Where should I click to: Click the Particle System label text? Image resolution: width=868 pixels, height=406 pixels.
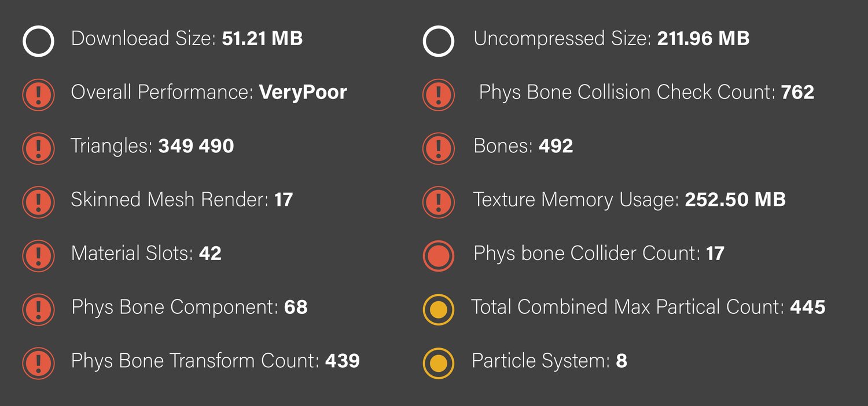pyautogui.click(x=540, y=361)
